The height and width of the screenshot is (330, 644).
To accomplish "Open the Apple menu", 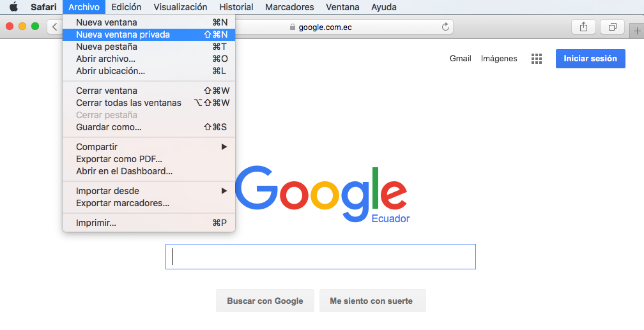I will pyautogui.click(x=13, y=7).
